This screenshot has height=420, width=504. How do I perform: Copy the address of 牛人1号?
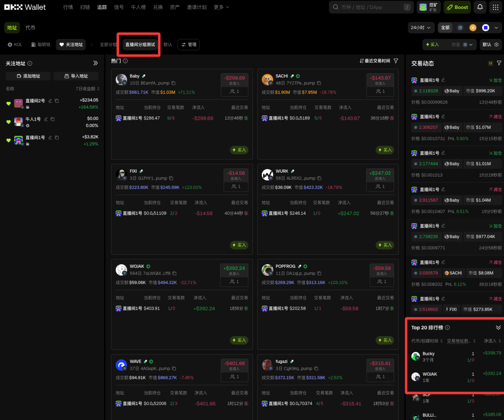coord(53,119)
